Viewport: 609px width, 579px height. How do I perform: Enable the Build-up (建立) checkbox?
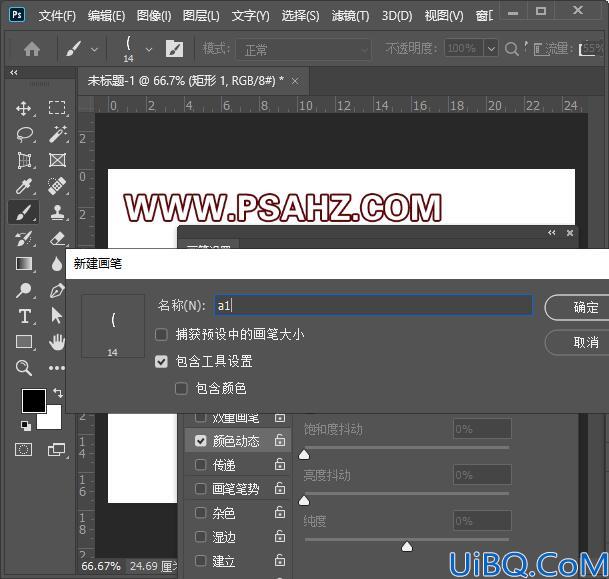(200, 561)
